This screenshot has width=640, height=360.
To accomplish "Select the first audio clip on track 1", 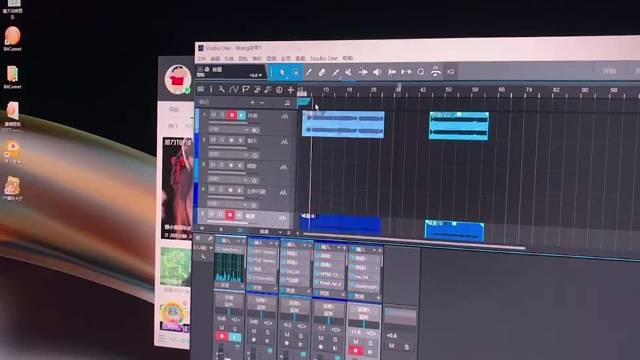I will pos(343,124).
